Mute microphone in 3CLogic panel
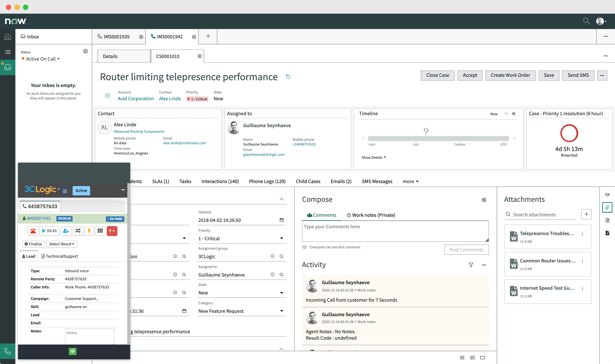 (89, 231)
